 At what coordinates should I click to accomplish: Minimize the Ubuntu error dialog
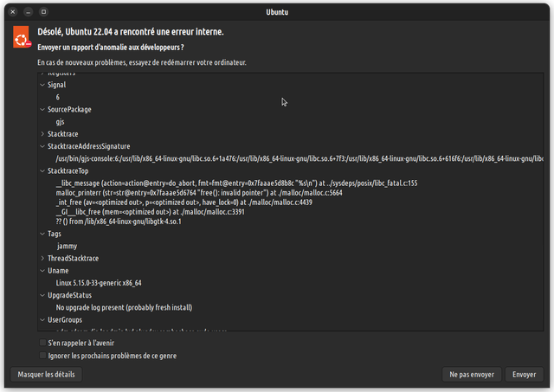pyautogui.click(x=29, y=12)
